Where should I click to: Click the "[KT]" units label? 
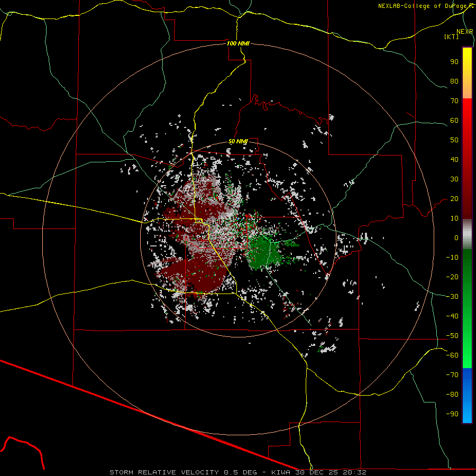(451, 36)
